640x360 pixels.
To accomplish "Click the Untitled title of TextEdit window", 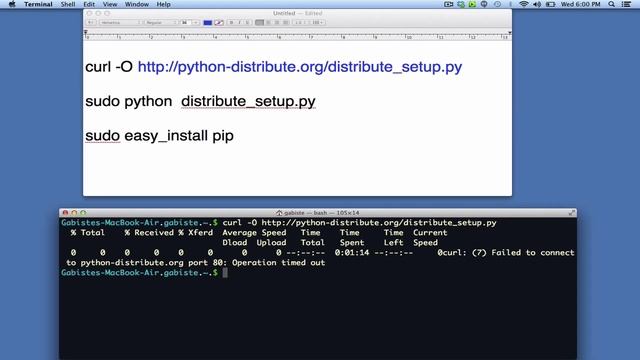I will click(x=284, y=13).
